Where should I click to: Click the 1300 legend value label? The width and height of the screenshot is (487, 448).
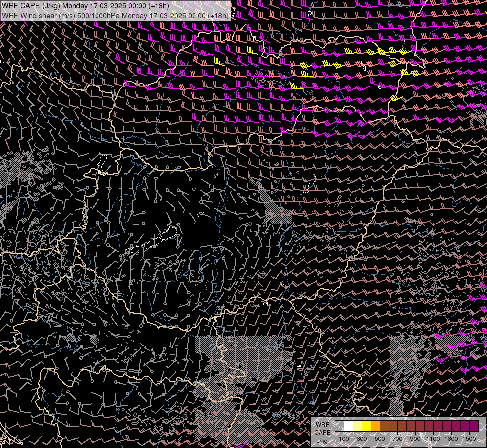(x=451, y=439)
